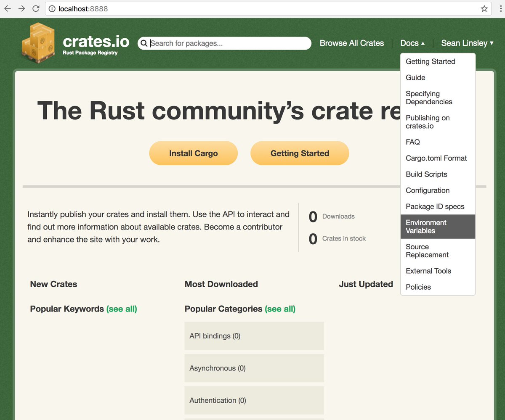Click the yellow Getting Started button
Viewport: 505px width, 420px height.
click(300, 153)
